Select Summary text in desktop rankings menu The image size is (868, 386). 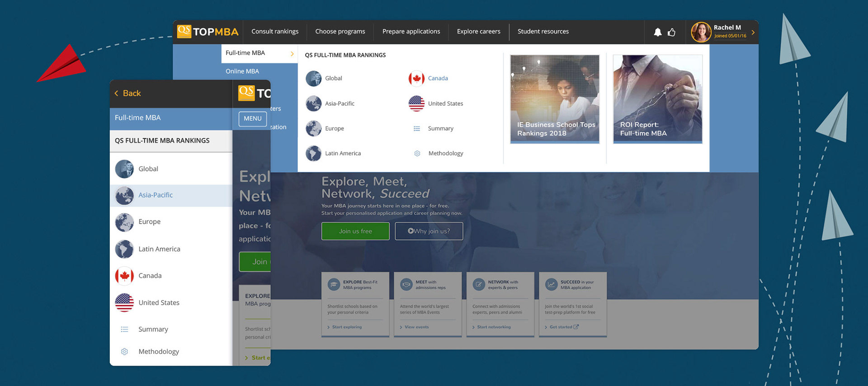coord(441,128)
